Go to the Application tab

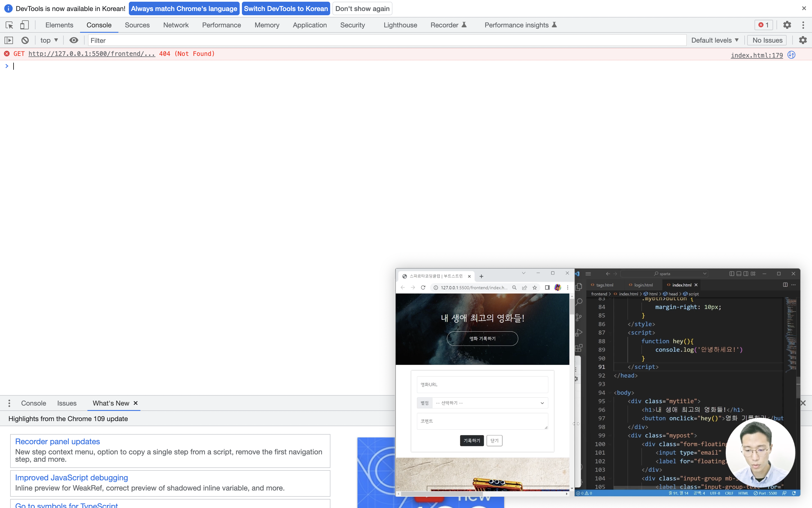pyautogui.click(x=310, y=25)
